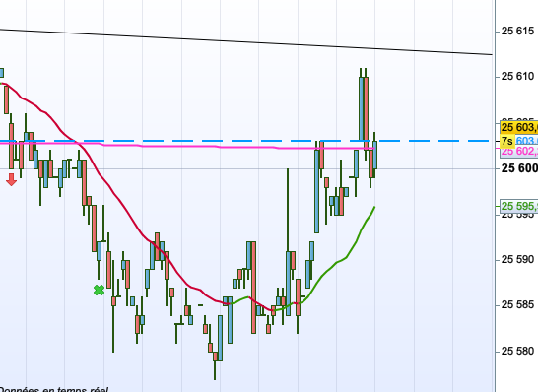This screenshot has height=392, width=538.
Task: Select the green 25 595 moving average label
Action: pyautogui.click(x=519, y=206)
